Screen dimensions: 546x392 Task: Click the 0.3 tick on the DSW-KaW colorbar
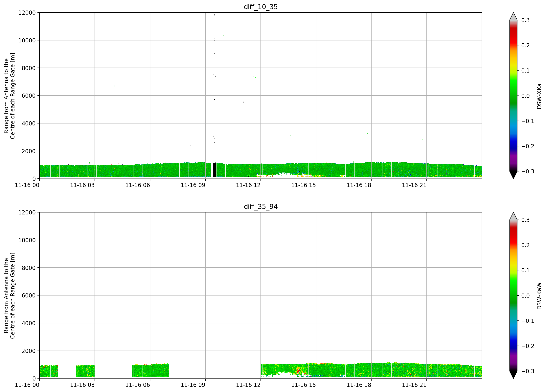coord(525,220)
